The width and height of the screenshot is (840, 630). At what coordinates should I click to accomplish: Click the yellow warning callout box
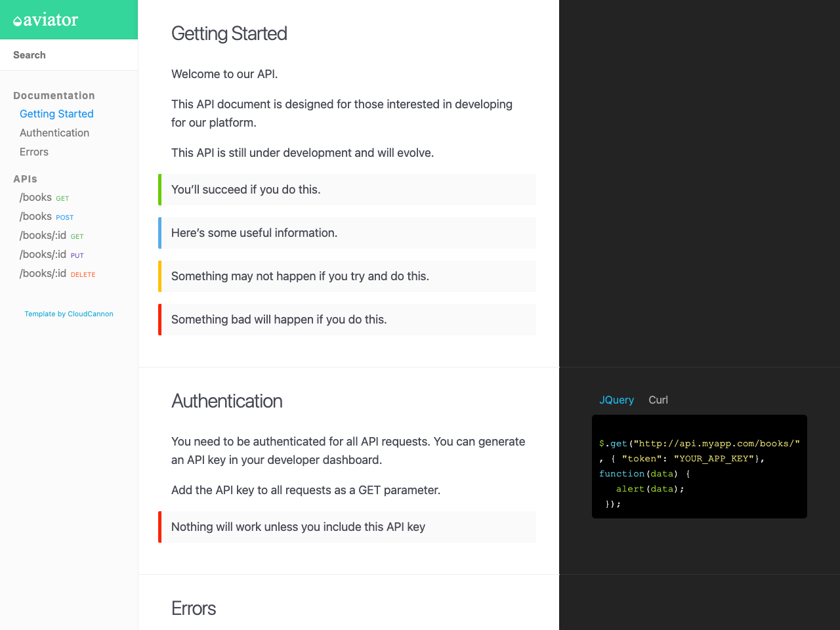click(348, 276)
